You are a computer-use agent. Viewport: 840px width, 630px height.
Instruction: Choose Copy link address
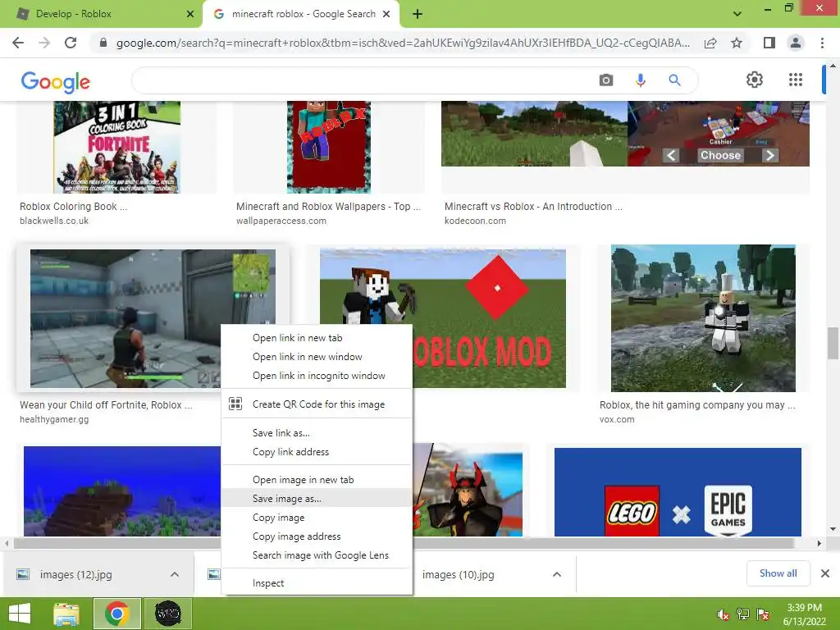(x=317, y=452)
